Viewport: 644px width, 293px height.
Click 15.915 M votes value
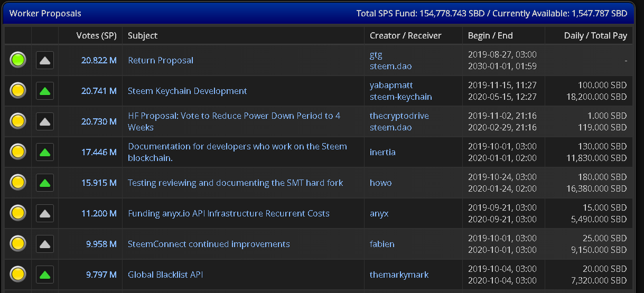(99, 183)
